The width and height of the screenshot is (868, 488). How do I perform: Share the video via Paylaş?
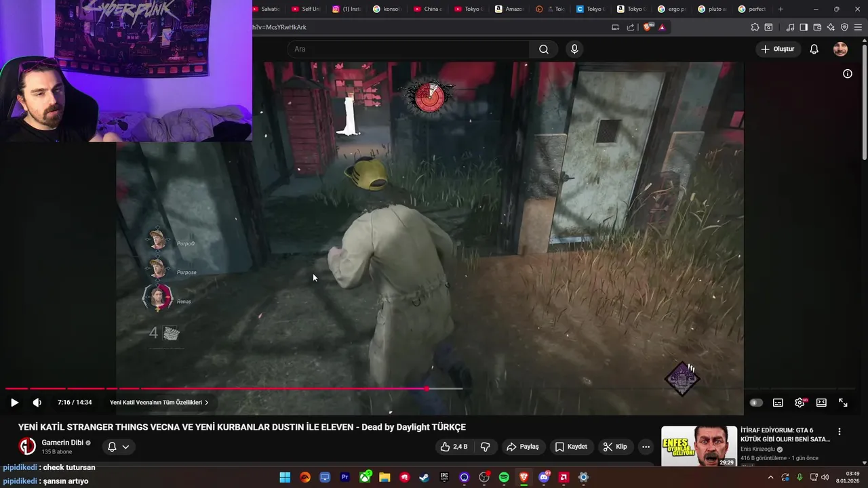(522, 447)
